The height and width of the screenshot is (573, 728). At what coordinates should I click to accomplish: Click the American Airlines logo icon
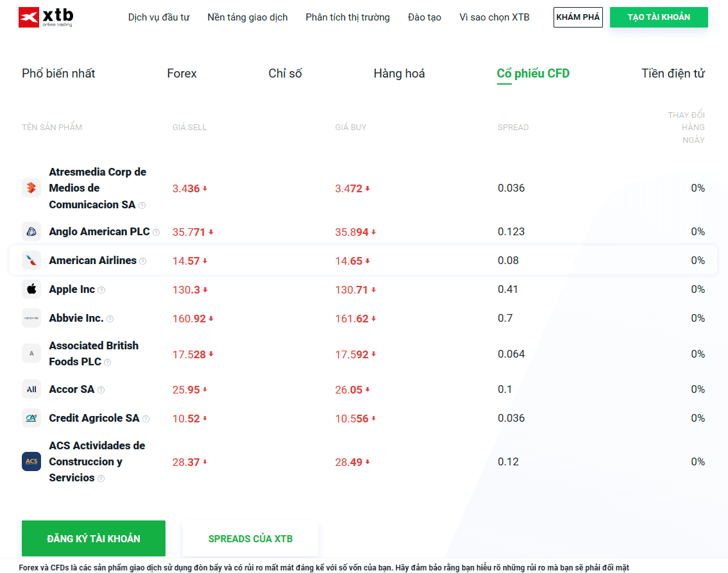click(31, 260)
